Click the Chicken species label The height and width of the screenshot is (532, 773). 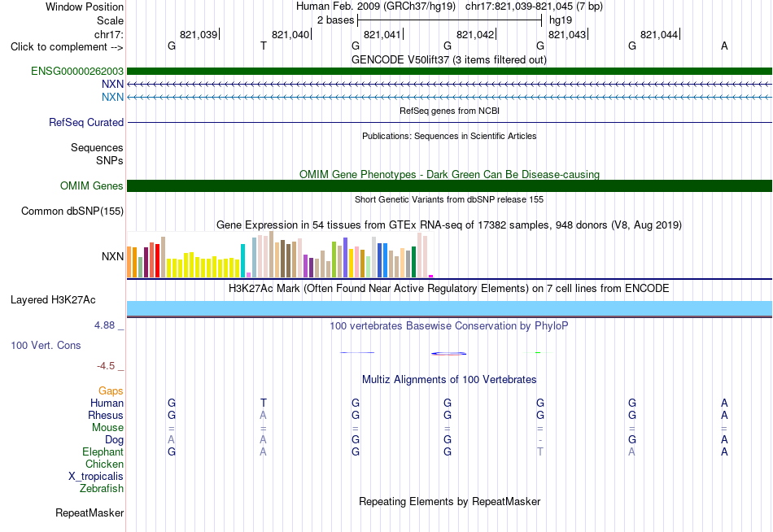click(104, 464)
